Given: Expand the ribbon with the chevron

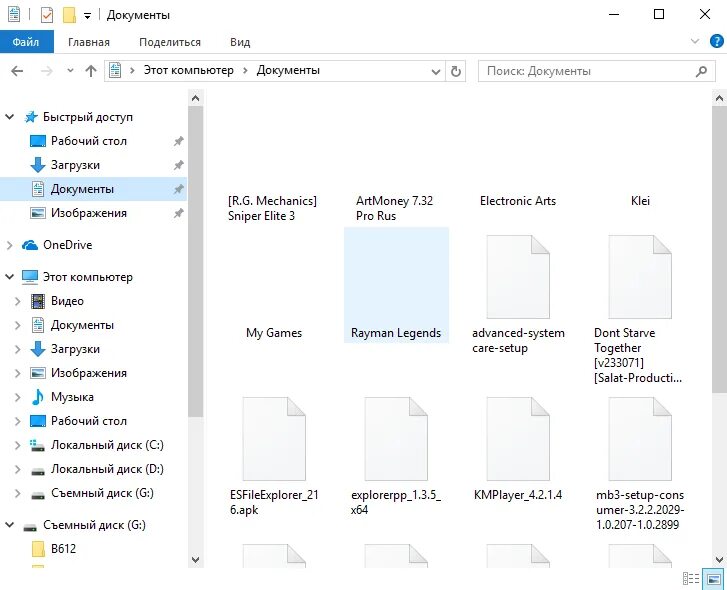Looking at the screenshot, I should pos(695,41).
